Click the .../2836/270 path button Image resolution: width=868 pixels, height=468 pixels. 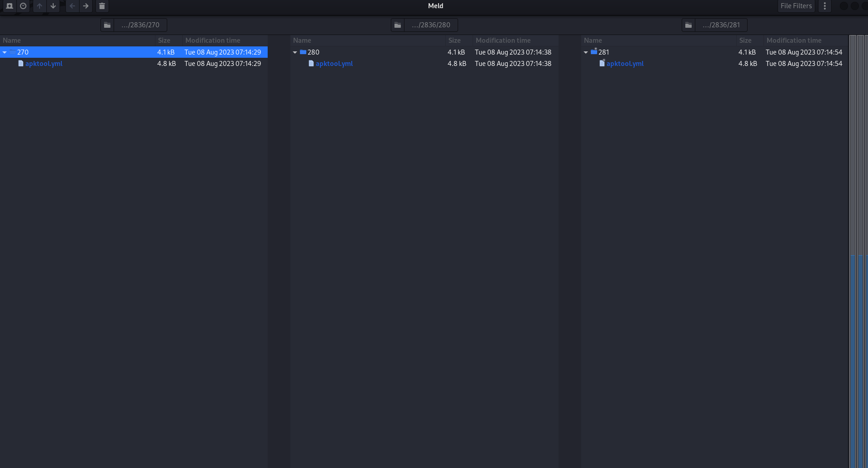[x=140, y=25]
